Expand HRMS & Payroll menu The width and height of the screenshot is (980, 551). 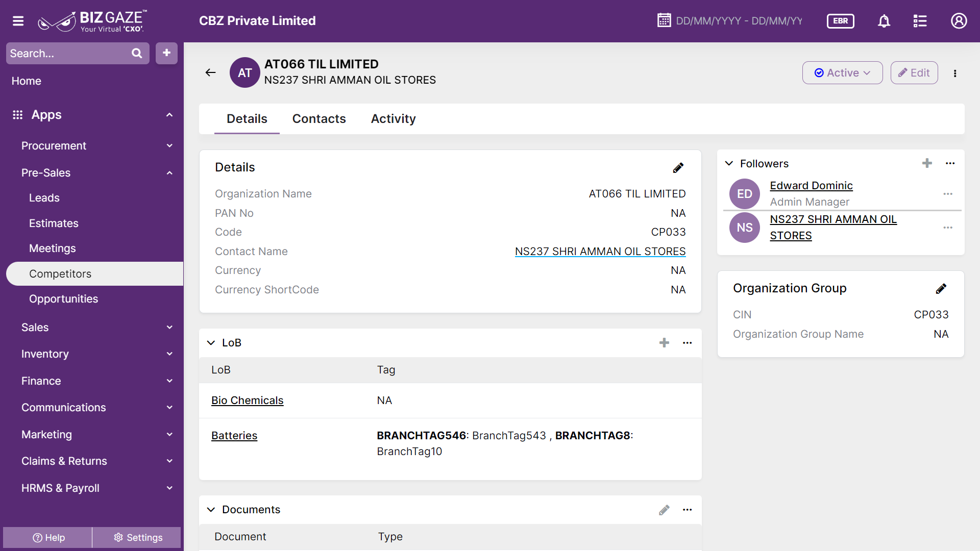[x=169, y=488]
